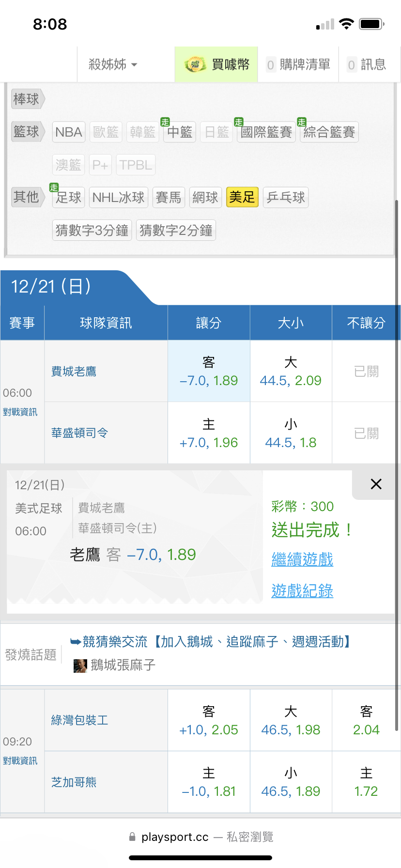Close the bet confirmation slip

tap(376, 484)
